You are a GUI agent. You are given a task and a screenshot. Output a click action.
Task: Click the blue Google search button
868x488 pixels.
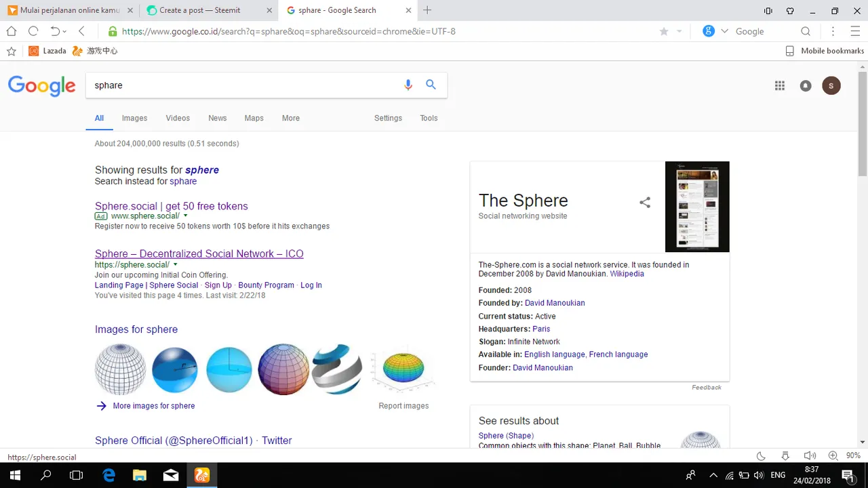(x=431, y=85)
